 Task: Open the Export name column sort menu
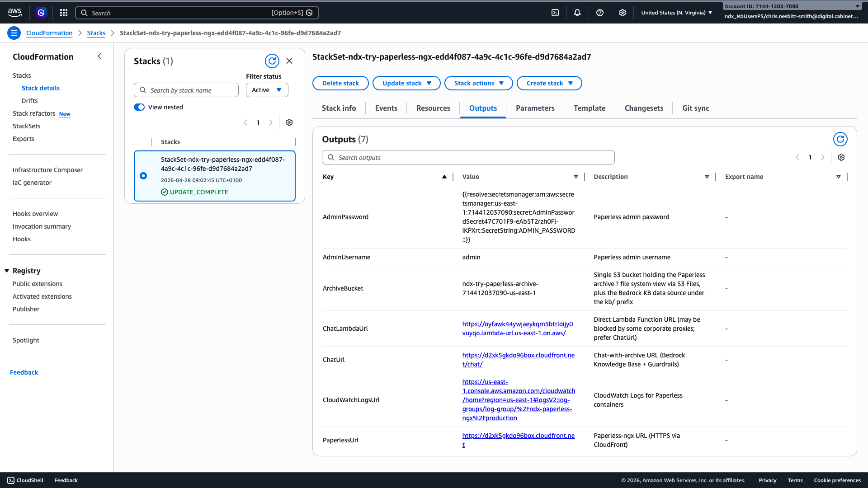pyautogui.click(x=839, y=177)
